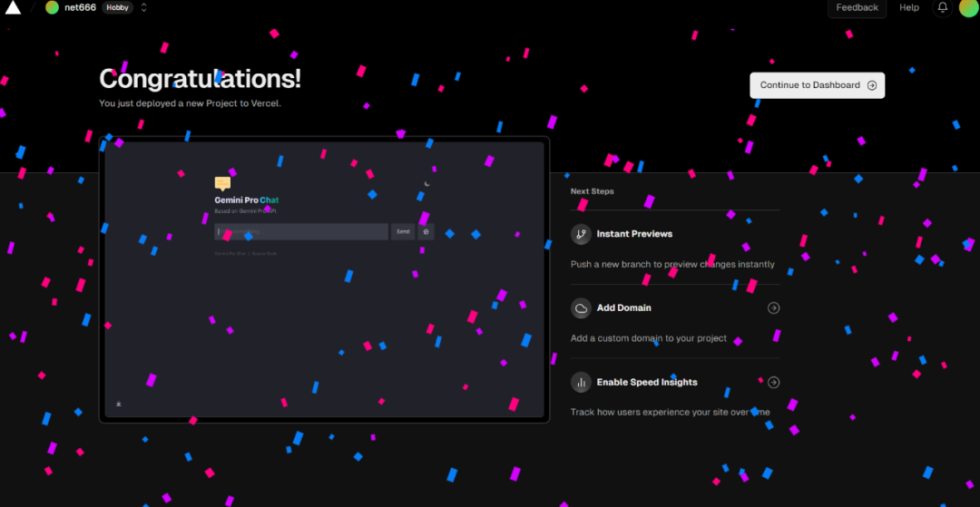Image resolution: width=980 pixels, height=507 pixels.
Task: Click the Send button in preview
Action: pyautogui.click(x=403, y=231)
